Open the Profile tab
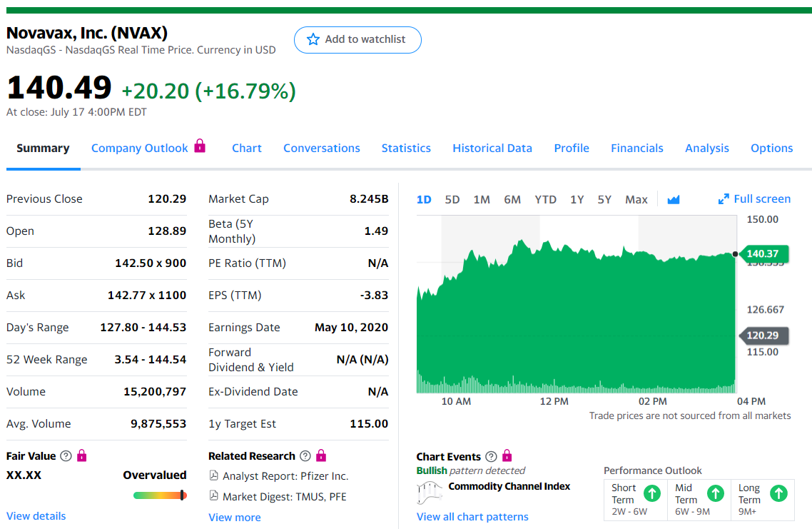Image resolution: width=812 pixels, height=529 pixels. [572, 148]
